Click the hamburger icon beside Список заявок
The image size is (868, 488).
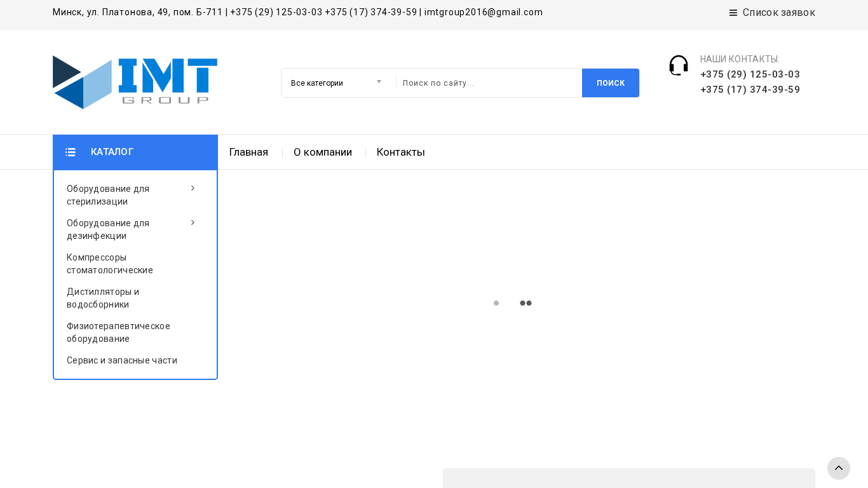(x=733, y=13)
